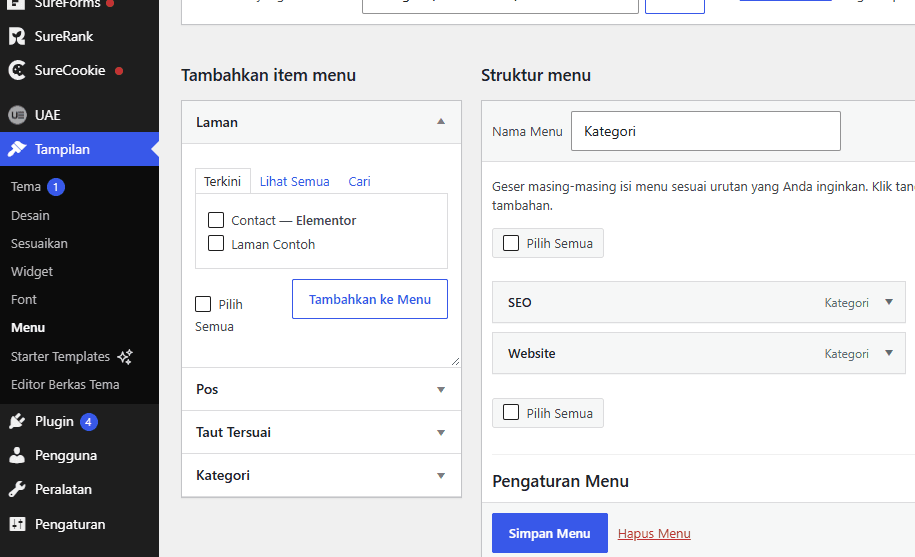Tick the Contact — Elementor checkbox

(x=216, y=220)
